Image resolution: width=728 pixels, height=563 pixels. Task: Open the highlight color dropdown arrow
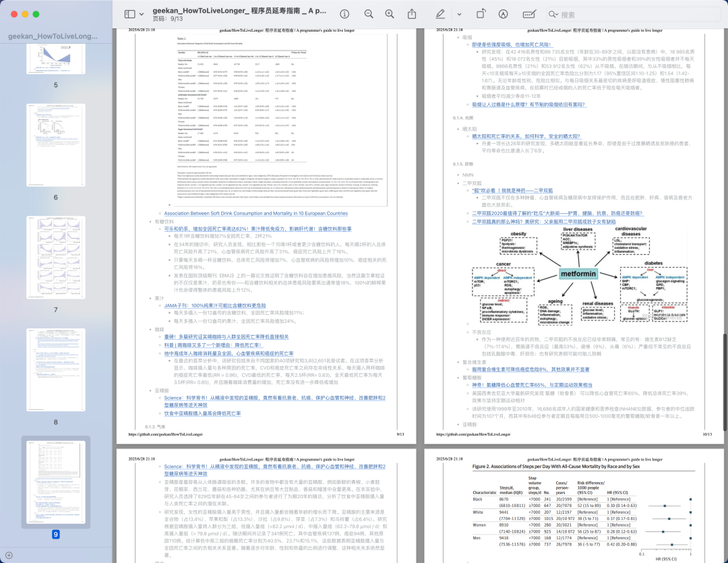[459, 14]
